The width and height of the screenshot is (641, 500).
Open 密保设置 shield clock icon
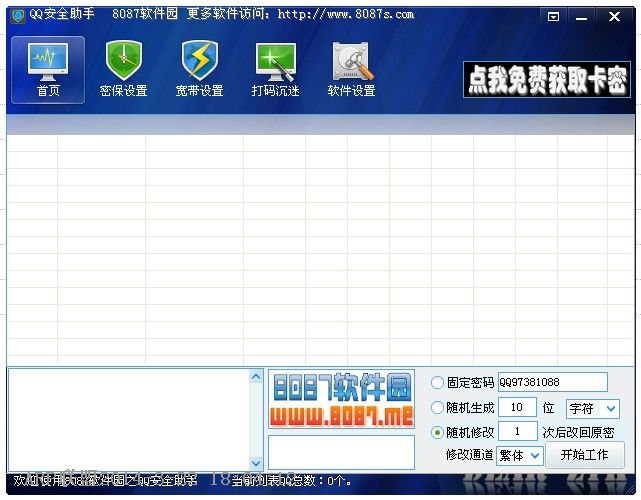click(123, 69)
